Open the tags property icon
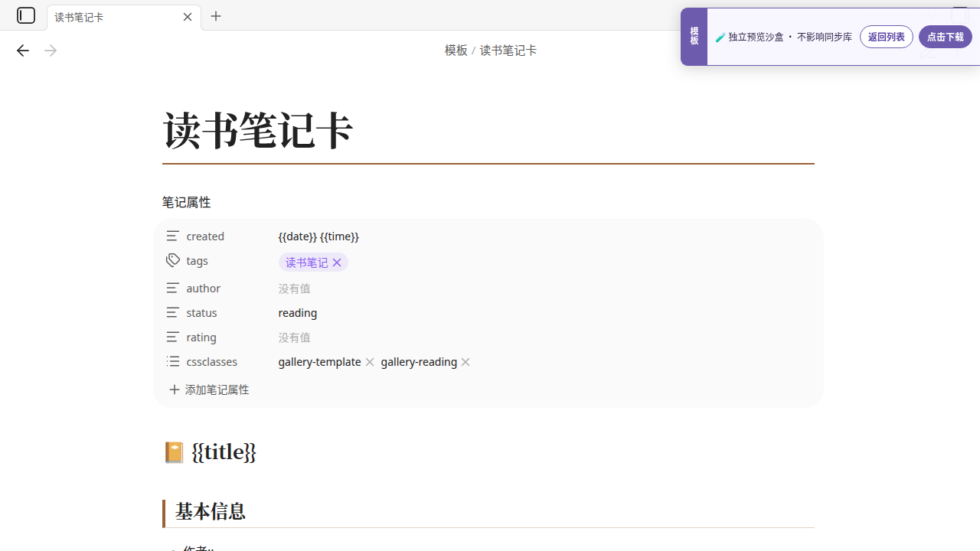This screenshot has width=980, height=551. coord(173,260)
